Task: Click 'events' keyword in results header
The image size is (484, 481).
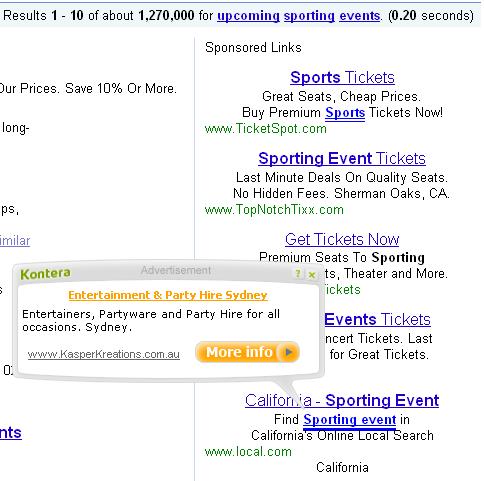Action: pos(360,16)
